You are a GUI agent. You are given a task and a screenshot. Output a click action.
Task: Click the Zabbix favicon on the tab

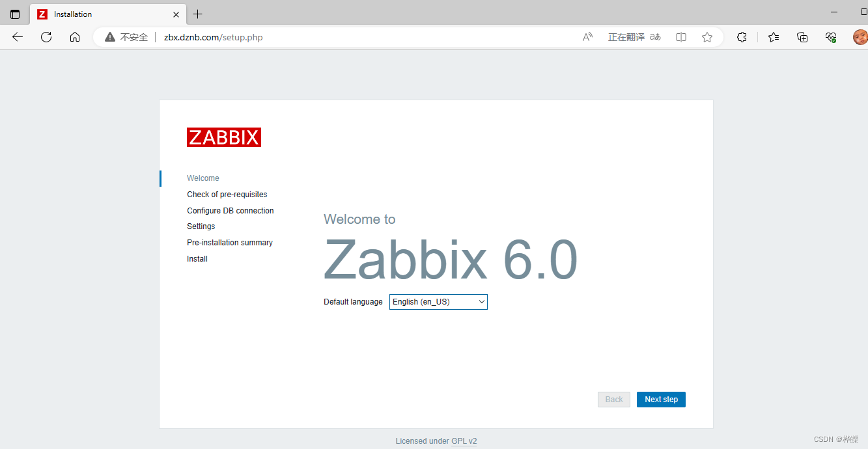(x=42, y=14)
